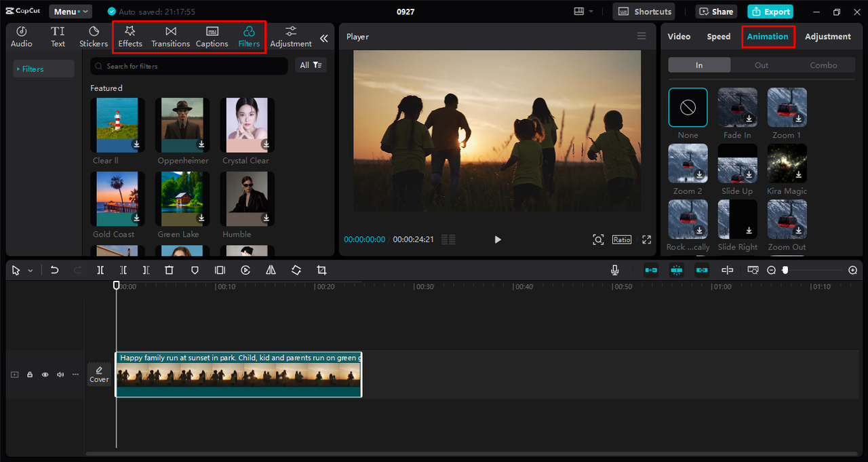Click the Rotate icon
868x462 pixels.
pos(296,270)
